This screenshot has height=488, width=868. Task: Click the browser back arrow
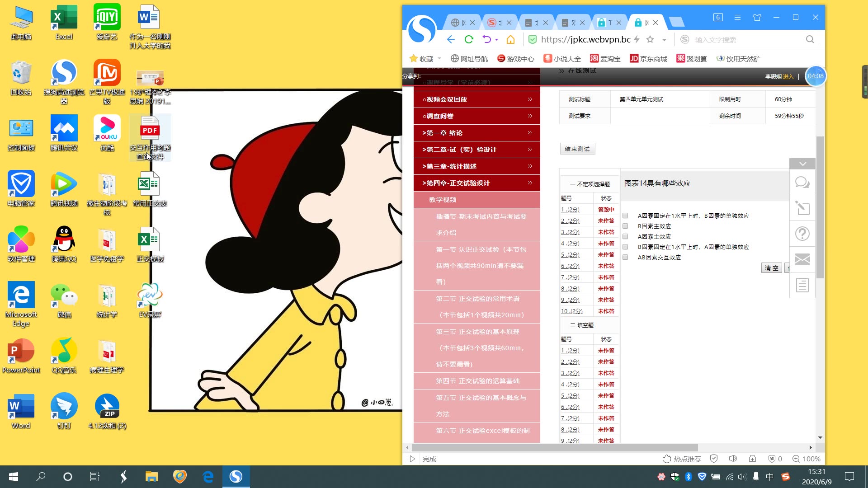451,40
